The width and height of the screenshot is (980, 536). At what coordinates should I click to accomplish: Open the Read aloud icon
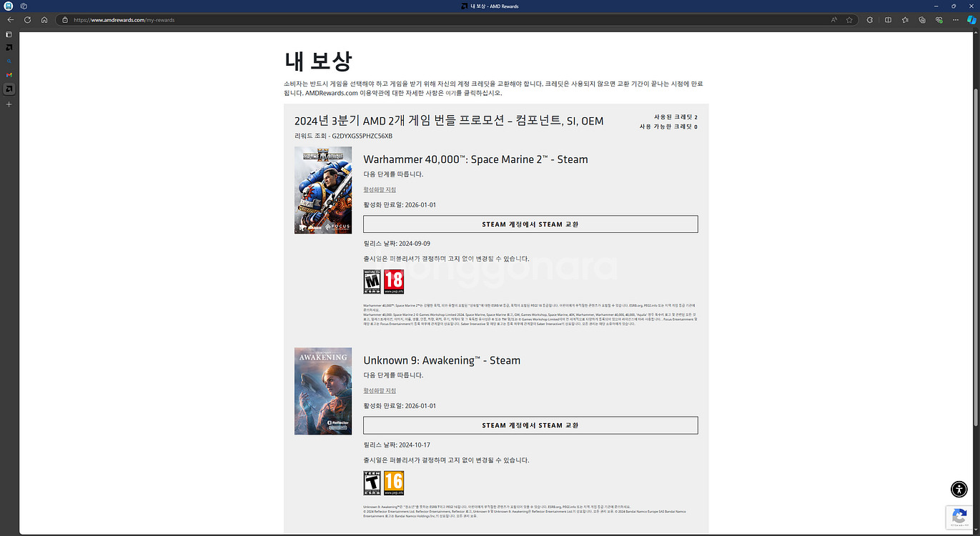click(x=834, y=20)
